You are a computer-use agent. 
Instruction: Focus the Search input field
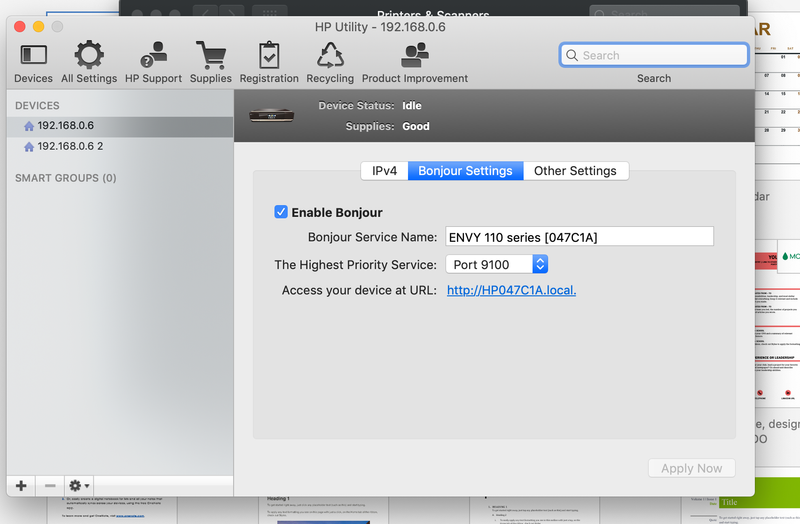[654, 55]
